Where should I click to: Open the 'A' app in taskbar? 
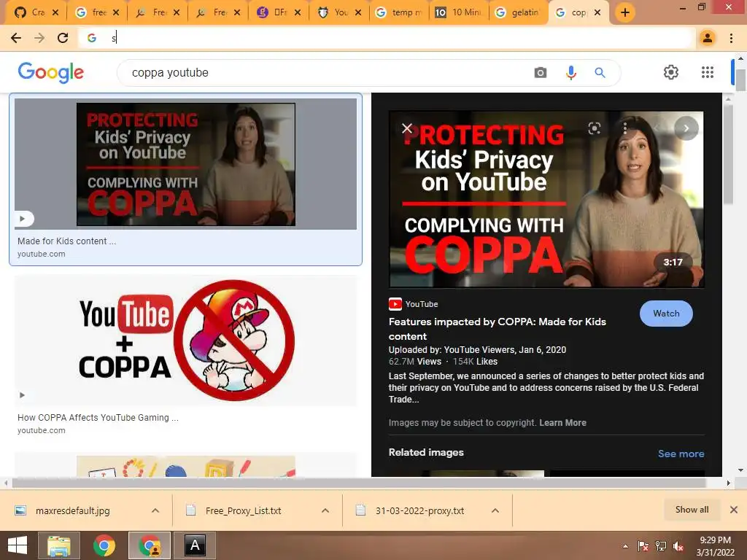click(195, 545)
